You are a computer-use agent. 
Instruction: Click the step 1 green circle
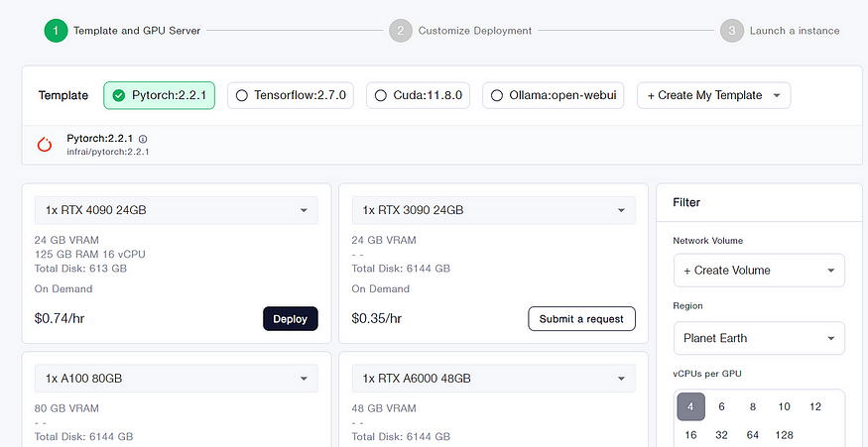pos(56,31)
